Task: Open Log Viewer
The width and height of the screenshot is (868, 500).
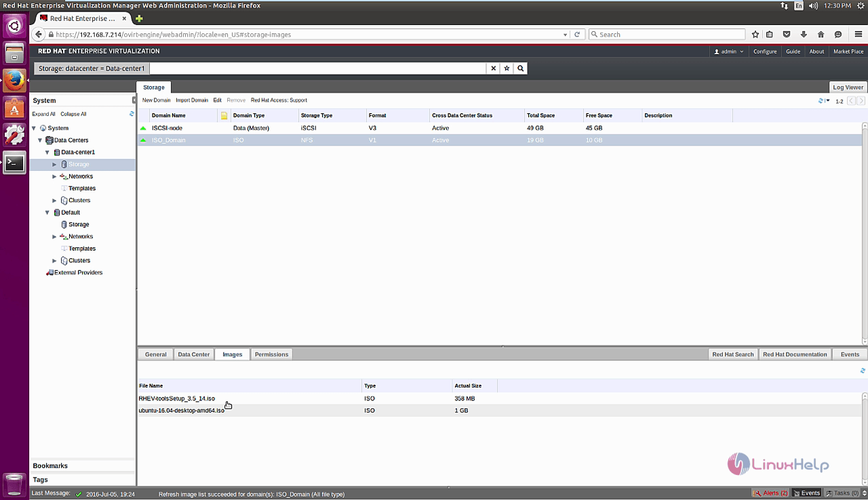Action: pos(848,87)
